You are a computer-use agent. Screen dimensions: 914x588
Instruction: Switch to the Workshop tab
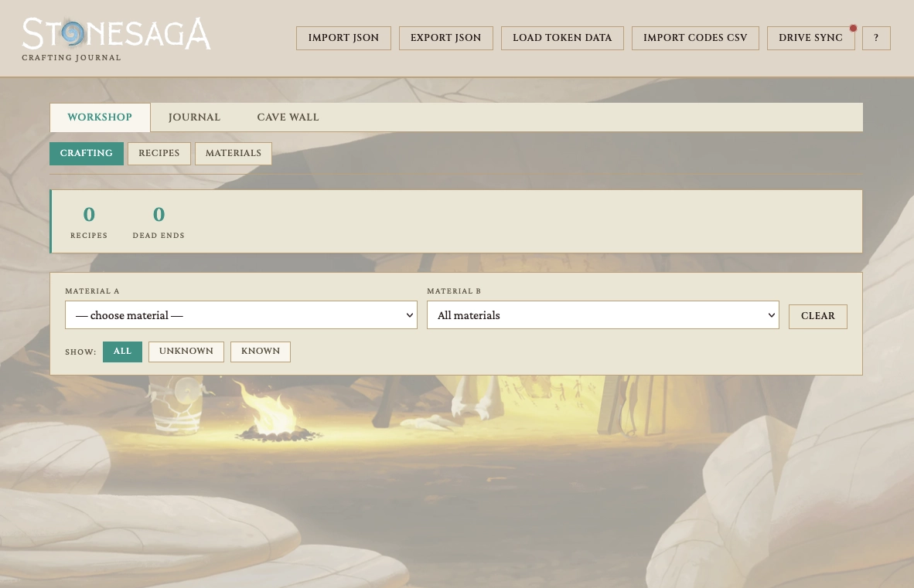[x=100, y=117]
